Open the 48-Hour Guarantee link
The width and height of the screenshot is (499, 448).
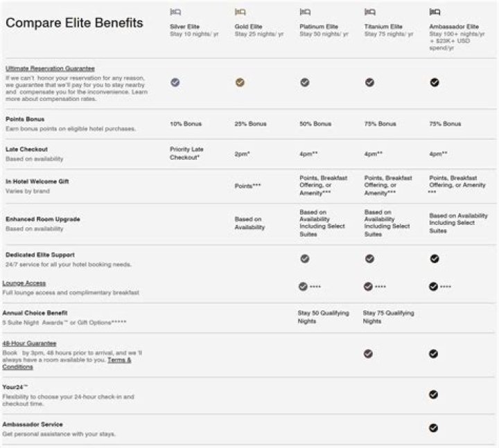click(x=29, y=343)
